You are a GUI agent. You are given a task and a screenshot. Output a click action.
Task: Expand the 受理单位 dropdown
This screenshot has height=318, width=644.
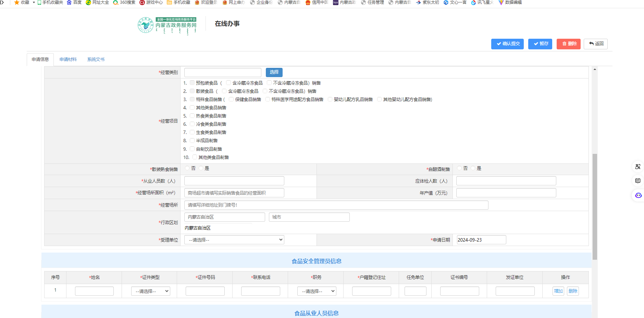tap(234, 240)
